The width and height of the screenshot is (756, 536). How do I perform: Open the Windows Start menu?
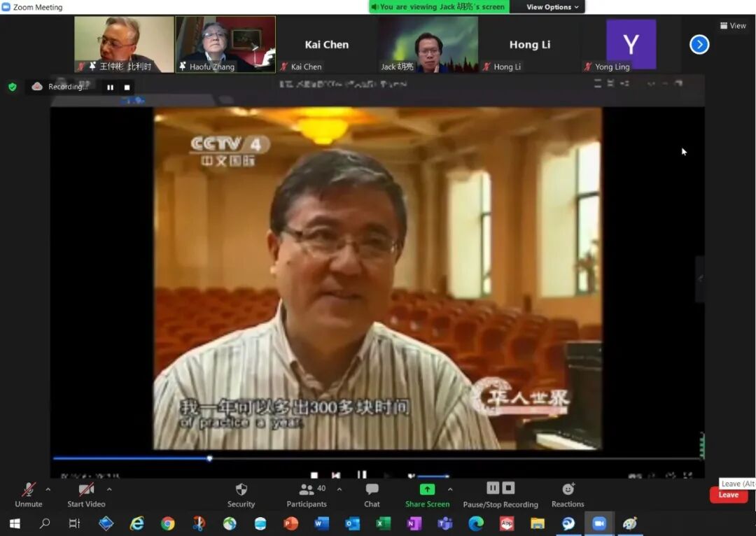(15, 523)
